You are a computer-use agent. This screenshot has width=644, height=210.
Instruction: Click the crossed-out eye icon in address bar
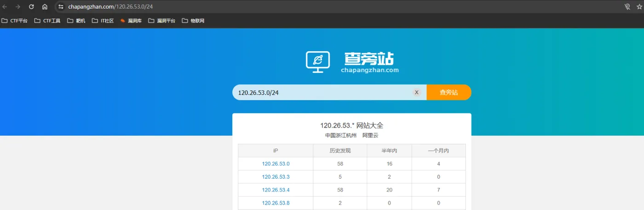click(627, 7)
